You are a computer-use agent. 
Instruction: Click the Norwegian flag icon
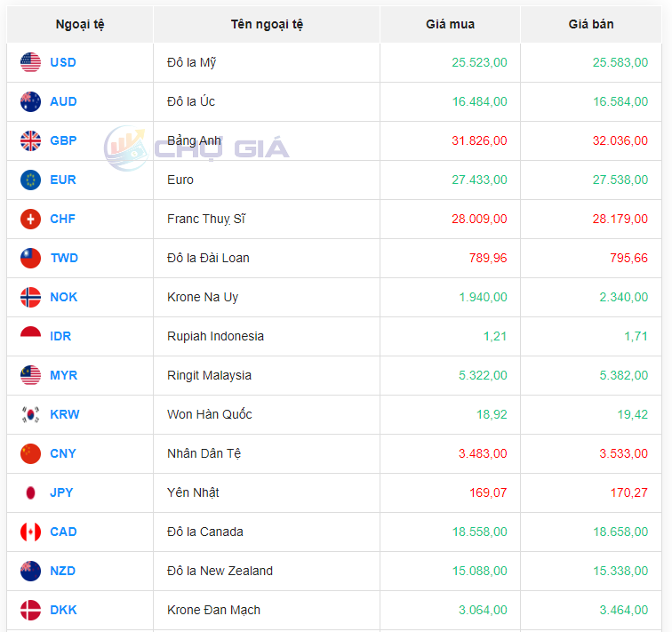[x=30, y=297]
